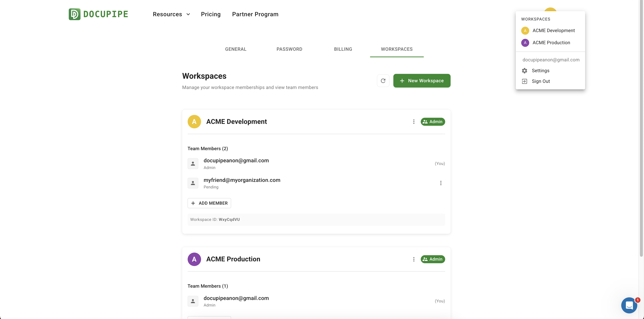Open options for myfriend@myorganization.com pending member
This screenshot has height=319, width=644.
(441, 183)
